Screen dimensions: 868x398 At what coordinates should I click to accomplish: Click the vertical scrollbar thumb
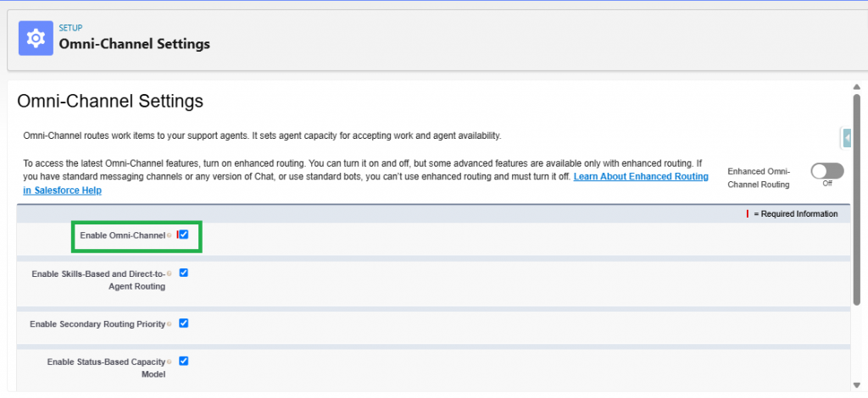pyautogui.click(x=856, y=200)
